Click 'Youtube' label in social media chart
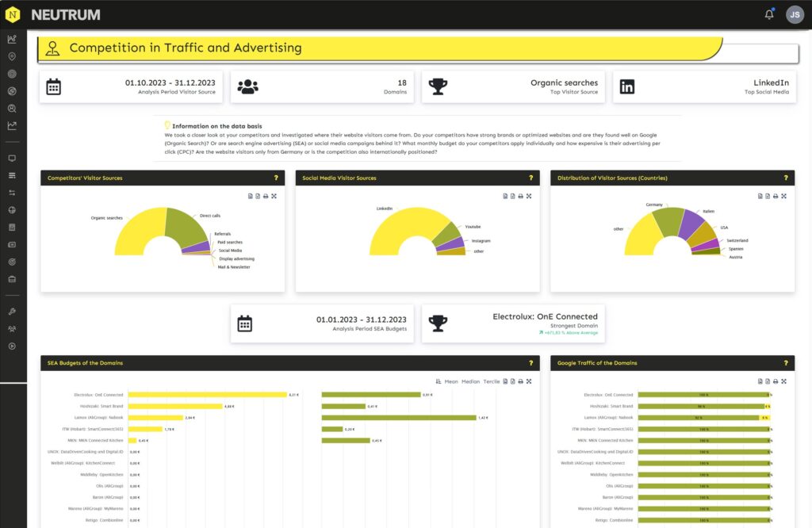This screenshot has width=812, height=528. coord(473,227)
